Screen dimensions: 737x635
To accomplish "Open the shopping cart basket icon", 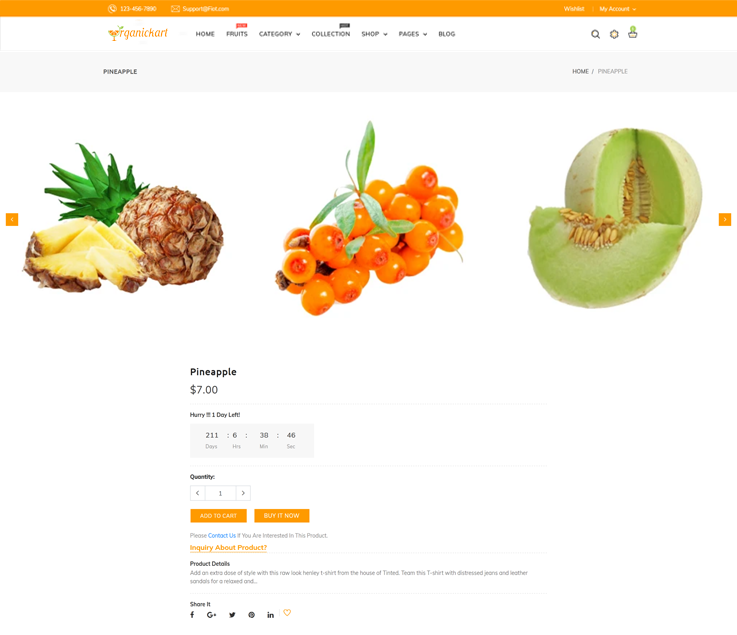I will [x=633, y=32].
